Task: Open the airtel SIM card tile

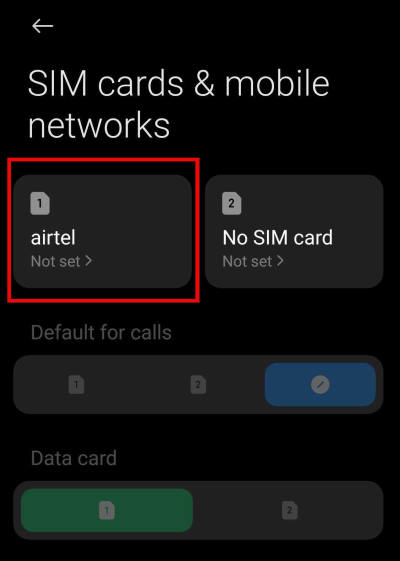Action: click(x=102, y=231)
